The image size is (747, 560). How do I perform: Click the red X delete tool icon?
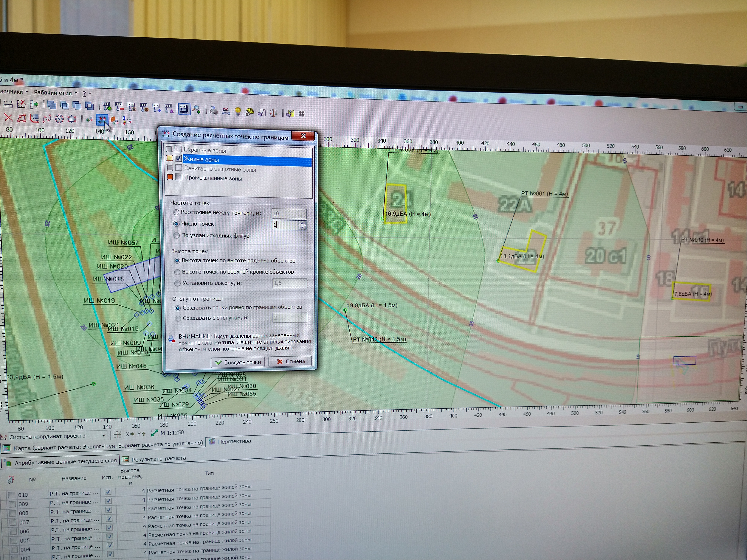[x=8, y=118]
